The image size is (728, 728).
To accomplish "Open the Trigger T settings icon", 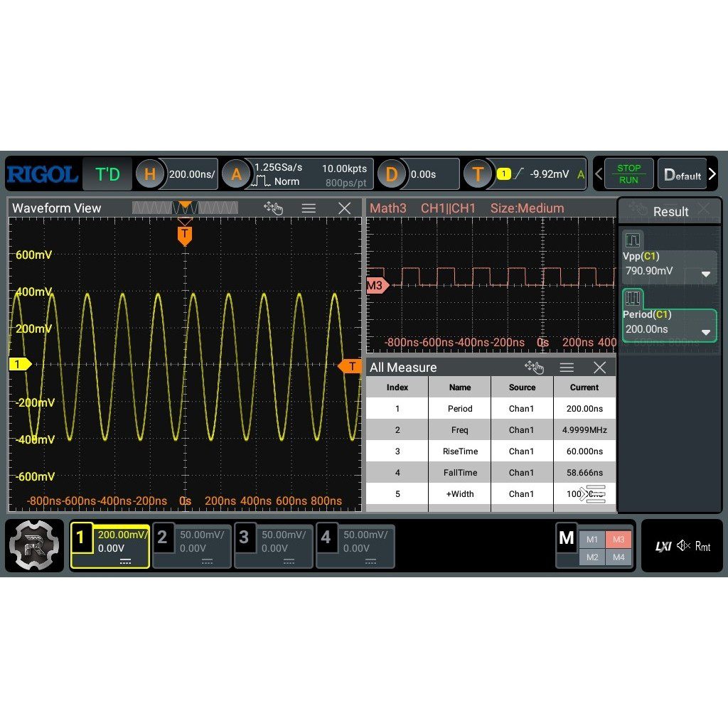I will pos(477,174).
